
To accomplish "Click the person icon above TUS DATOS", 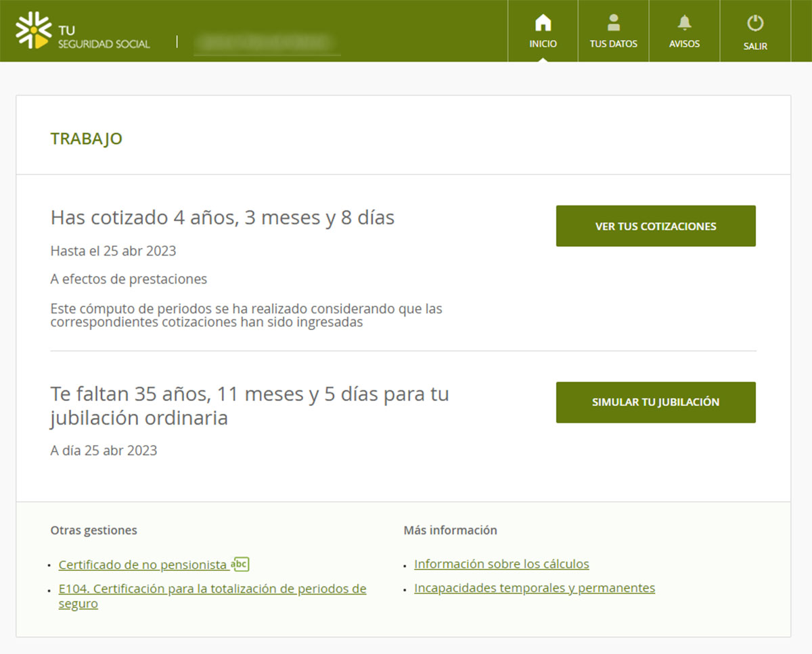I will (x=613, y=22).
